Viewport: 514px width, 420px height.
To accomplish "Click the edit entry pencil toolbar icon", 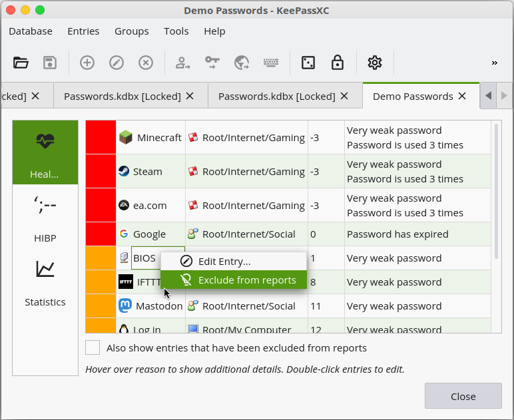I will point(117,63).
